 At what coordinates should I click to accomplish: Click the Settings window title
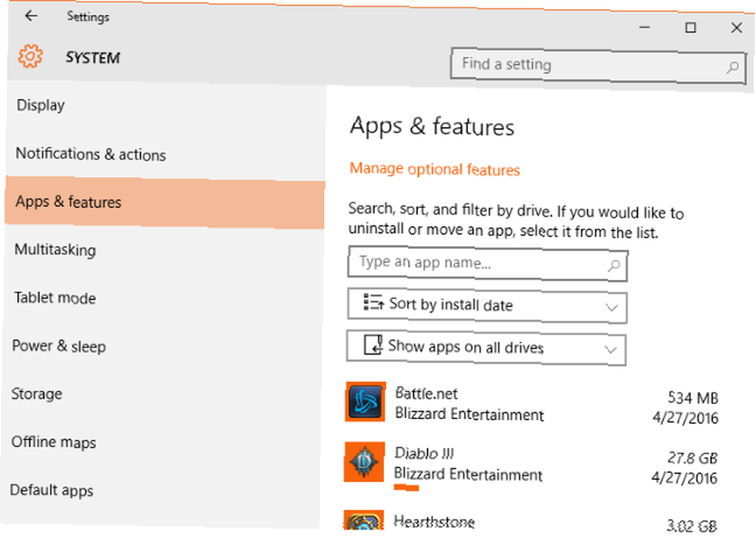[88, 17]
